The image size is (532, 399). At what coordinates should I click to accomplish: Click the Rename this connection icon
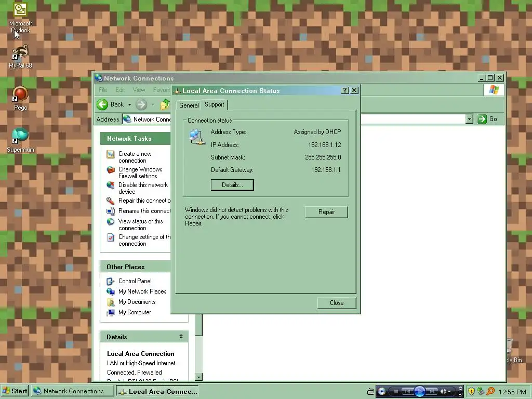click(111, 211)
